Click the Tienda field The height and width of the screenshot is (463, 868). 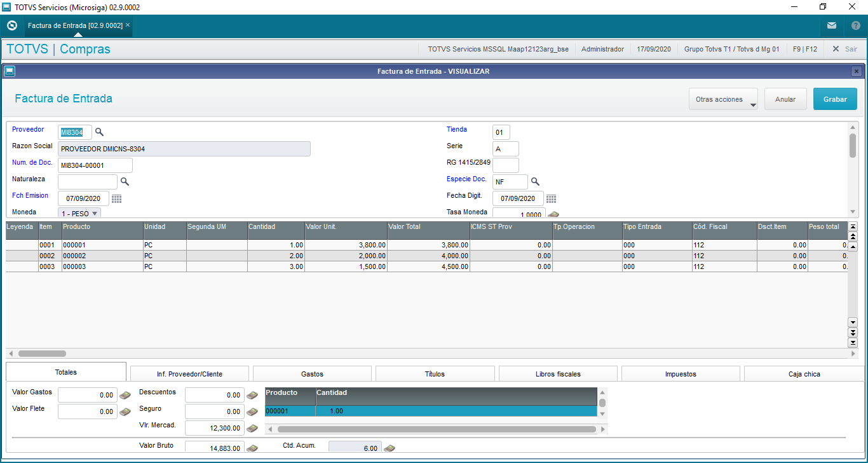point(501,132)
